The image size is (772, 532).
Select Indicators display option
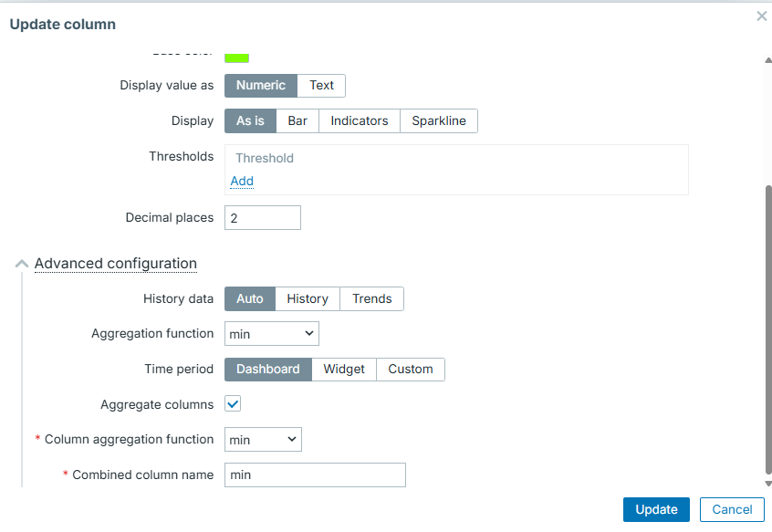pyautogui.click(x=360, y=121)
